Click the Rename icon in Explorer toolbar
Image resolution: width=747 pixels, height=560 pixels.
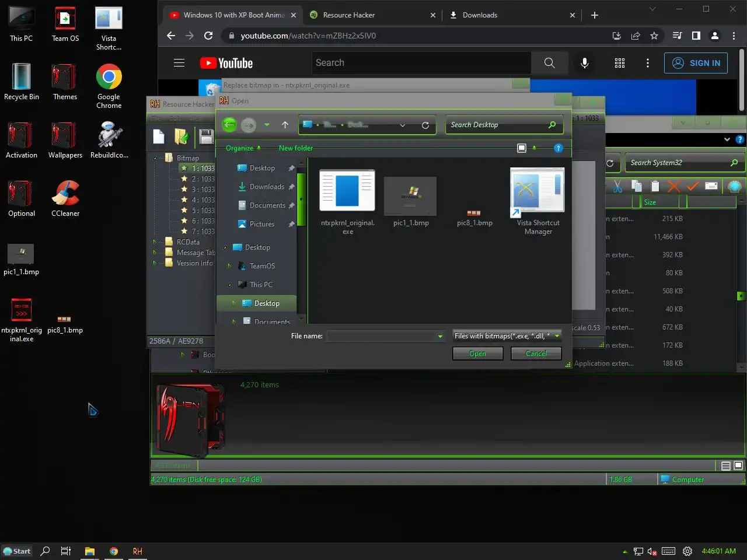[x=711, y=186]
